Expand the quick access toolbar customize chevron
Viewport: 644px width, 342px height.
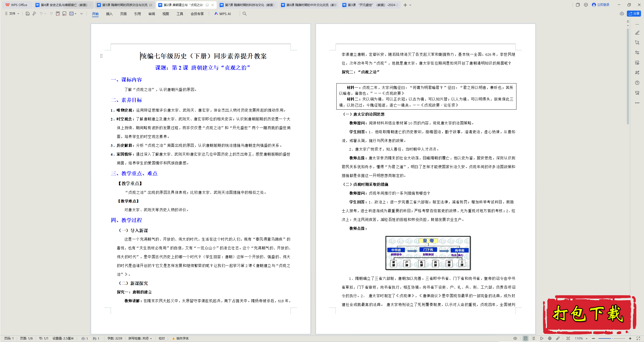[x=82, y=14]
